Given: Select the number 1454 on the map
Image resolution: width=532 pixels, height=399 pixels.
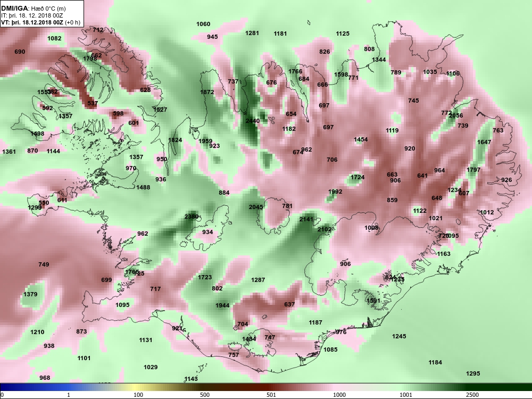Looking at the screenshot, I should pos(360,139).
